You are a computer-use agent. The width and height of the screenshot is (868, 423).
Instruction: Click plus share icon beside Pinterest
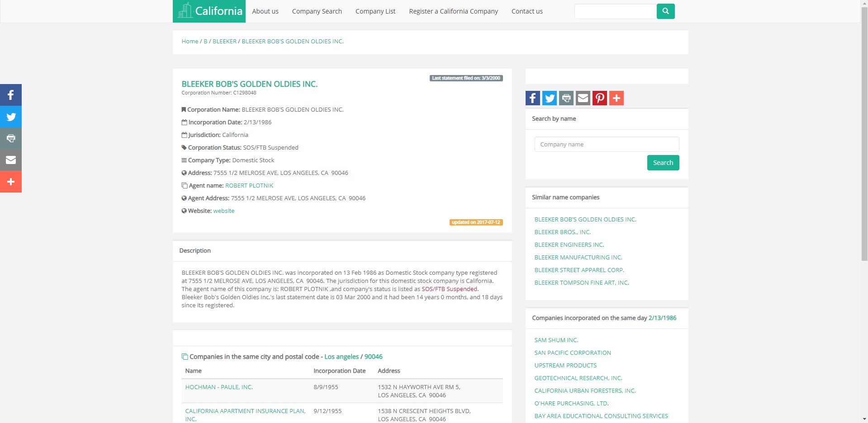(617, 98)
